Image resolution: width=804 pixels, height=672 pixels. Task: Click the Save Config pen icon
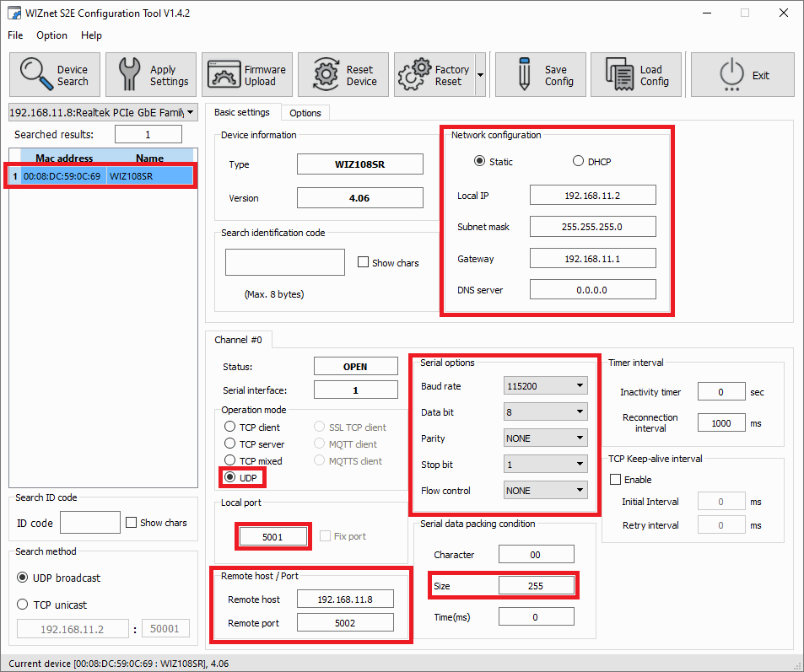point(523,75)
